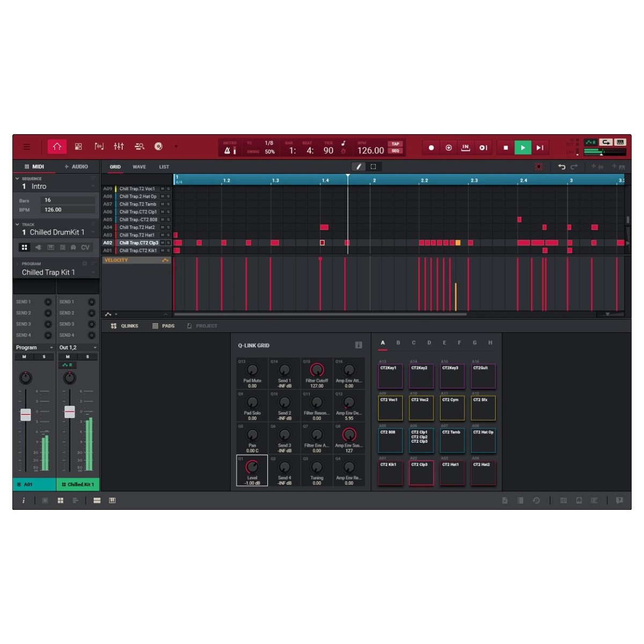Select the marquee selection tool
Viewport: 644px width, 644px height.
coord(373,167)
